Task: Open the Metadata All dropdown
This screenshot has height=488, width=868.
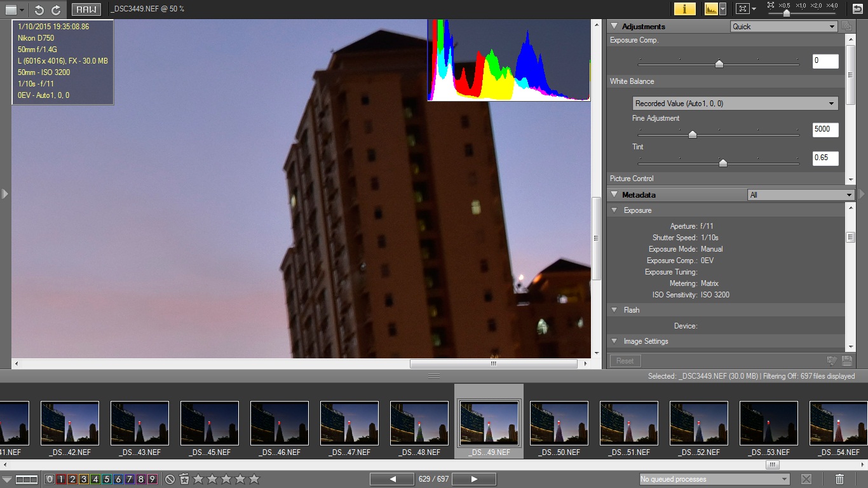Action: click(800, 195)
